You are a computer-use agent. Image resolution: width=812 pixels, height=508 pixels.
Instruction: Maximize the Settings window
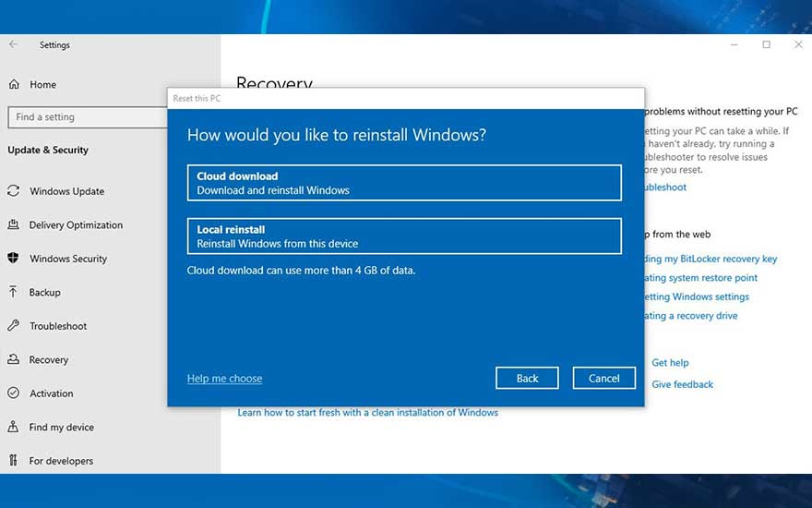tap(766, 44)
